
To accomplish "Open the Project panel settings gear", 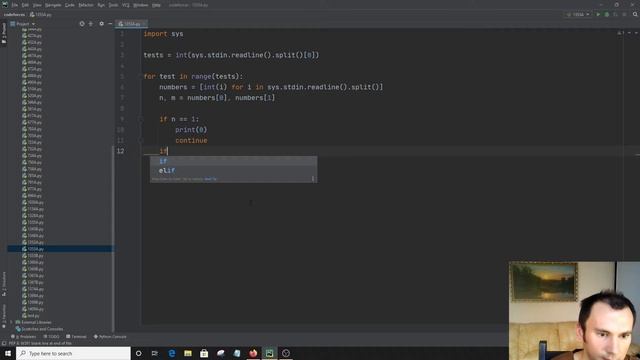I will 101,24.
